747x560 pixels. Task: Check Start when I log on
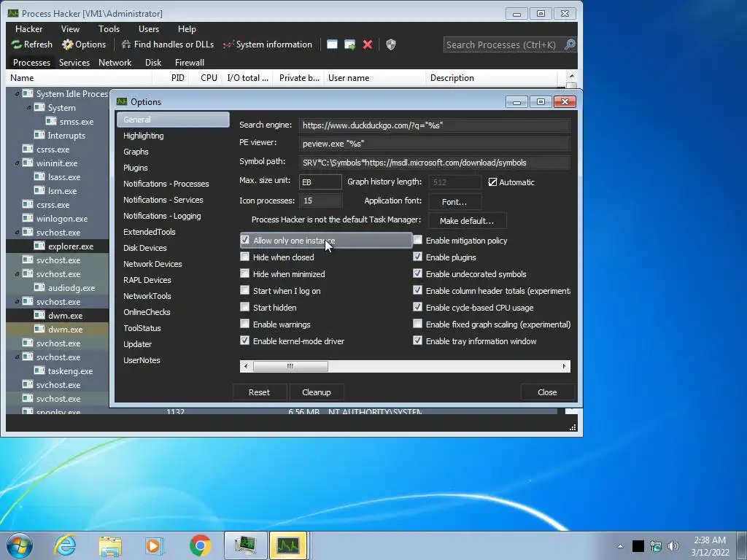[245, 290]
